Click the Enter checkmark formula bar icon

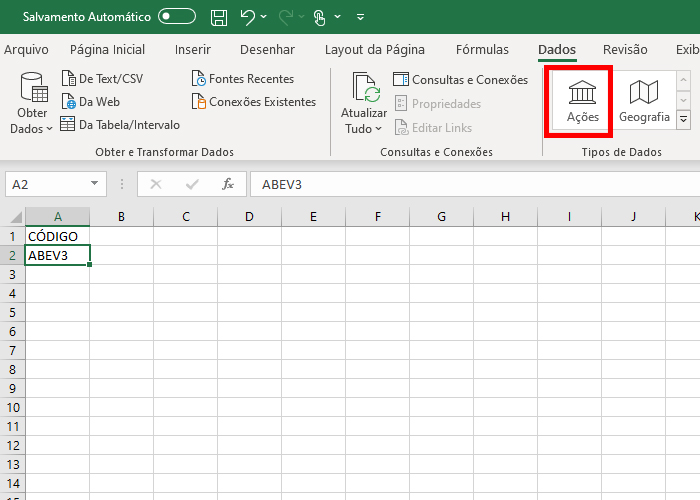pos(192,184)
